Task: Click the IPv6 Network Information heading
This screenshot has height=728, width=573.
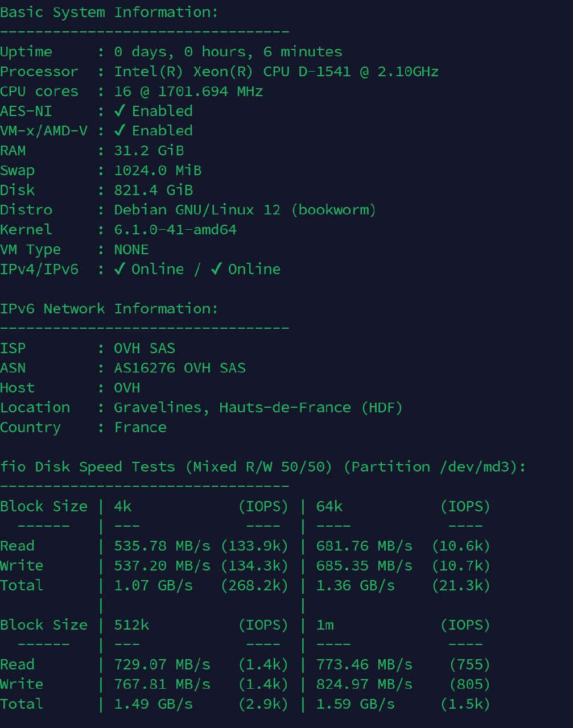Action: coord(109,309)
